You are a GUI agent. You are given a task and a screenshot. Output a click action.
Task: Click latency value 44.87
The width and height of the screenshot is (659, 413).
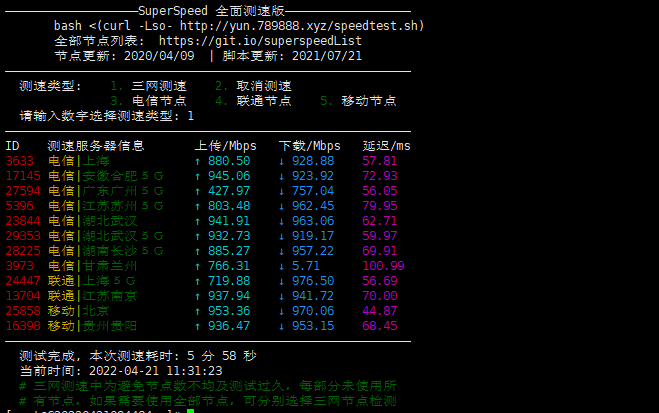(380, 311)
